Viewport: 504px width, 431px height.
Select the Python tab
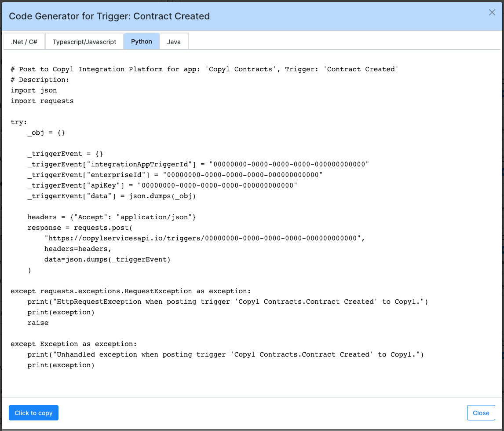tap(142, 41)
